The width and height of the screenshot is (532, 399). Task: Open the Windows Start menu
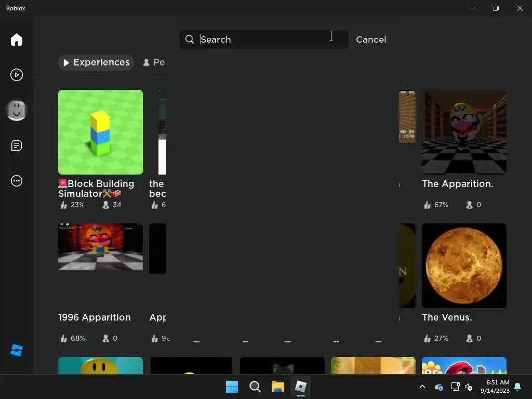pos(232,387)
